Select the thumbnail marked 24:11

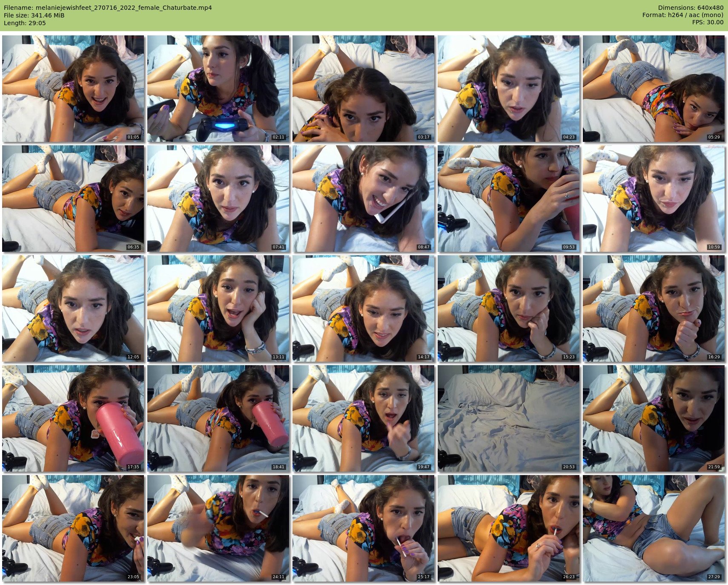click(x=218, y=528)
